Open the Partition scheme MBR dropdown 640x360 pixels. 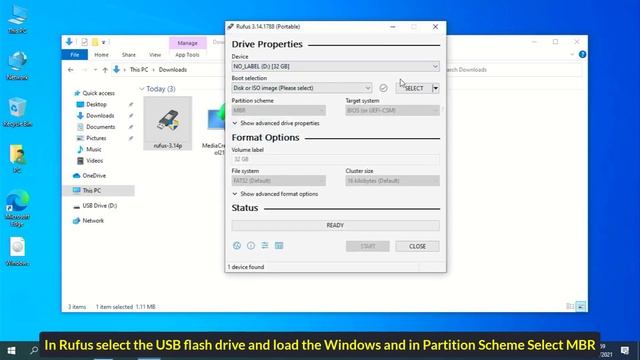[279, 110]
